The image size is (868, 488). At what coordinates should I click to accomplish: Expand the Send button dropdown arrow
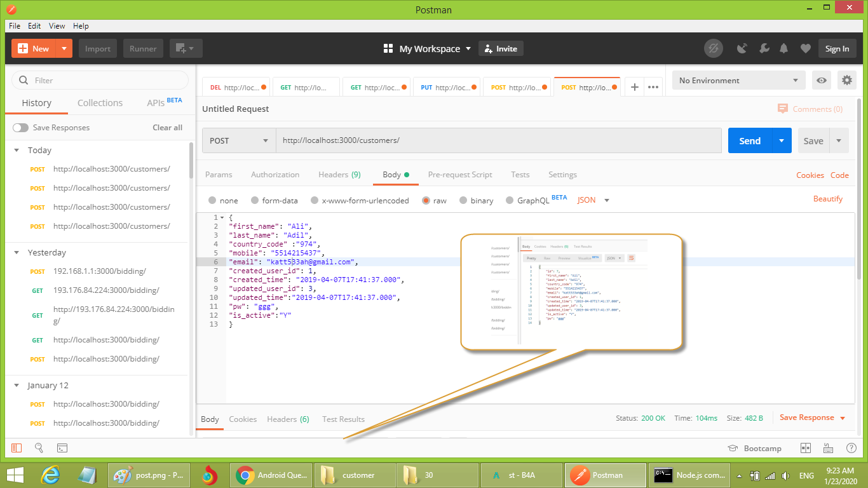point(782,140)
